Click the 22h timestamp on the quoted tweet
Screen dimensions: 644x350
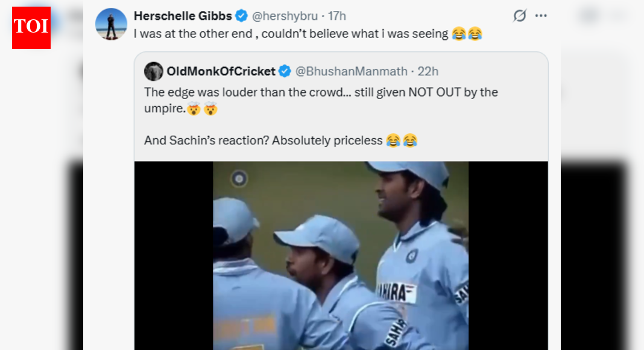tap(429, 71)
